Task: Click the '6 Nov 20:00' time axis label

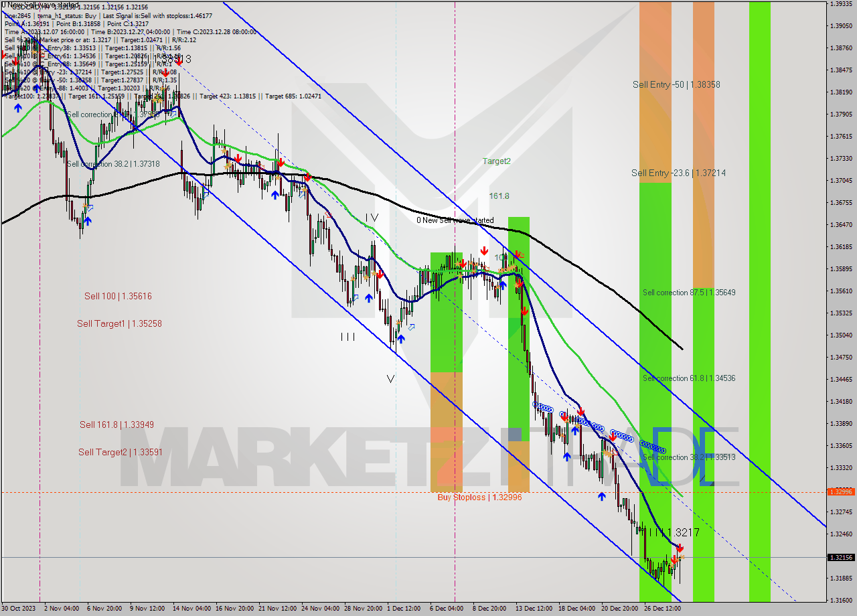Action: pyautogui.click(x=104, y=609)
